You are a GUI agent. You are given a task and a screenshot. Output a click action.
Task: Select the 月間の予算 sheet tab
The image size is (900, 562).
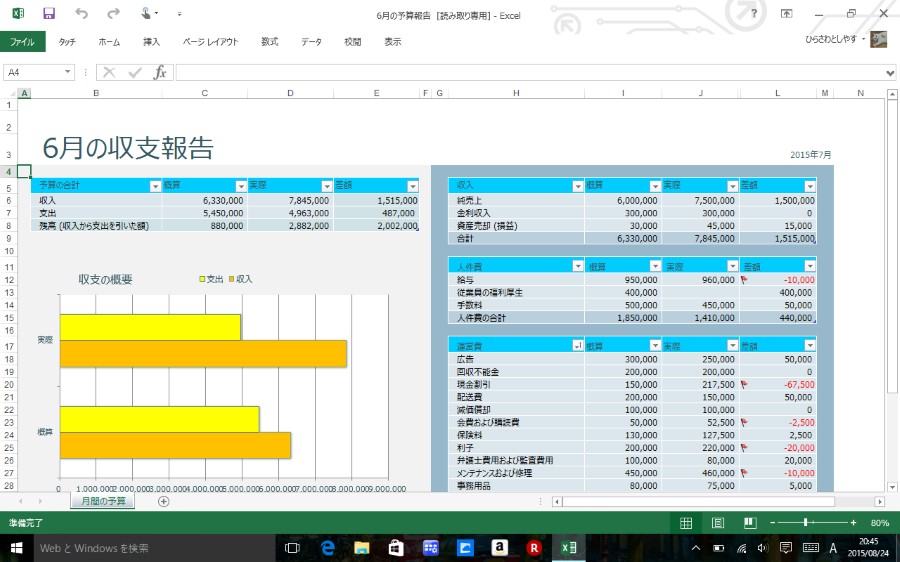coord(104,501)
